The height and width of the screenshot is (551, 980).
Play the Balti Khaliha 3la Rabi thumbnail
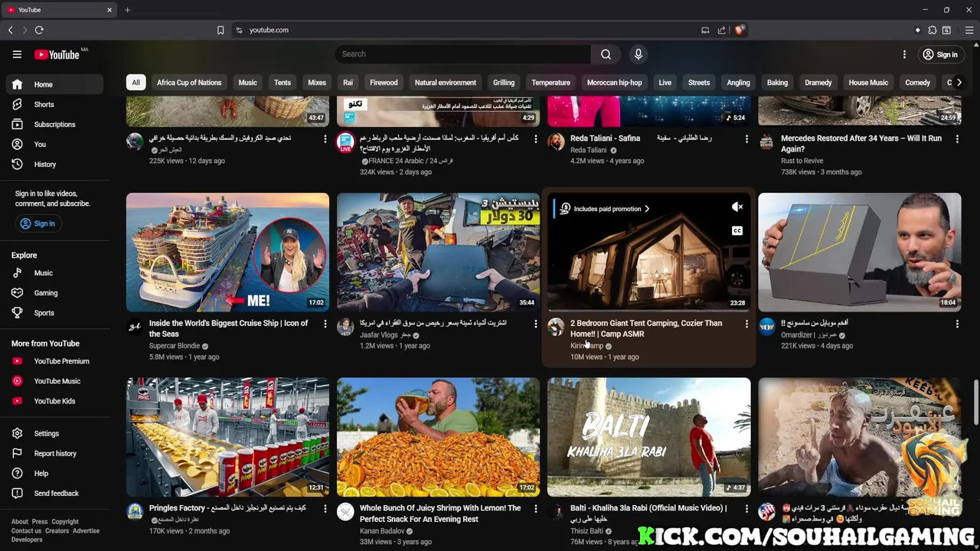(x=648, y=436)
